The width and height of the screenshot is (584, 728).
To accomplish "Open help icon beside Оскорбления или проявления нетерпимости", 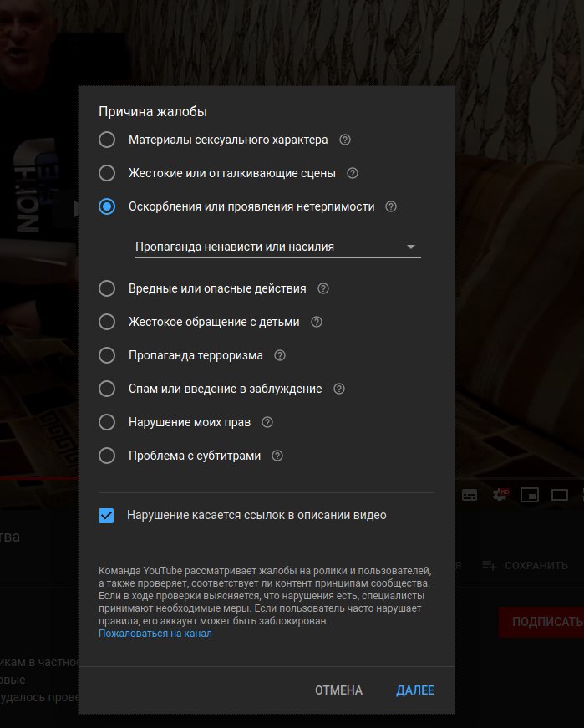I will (x=391, y=206).
